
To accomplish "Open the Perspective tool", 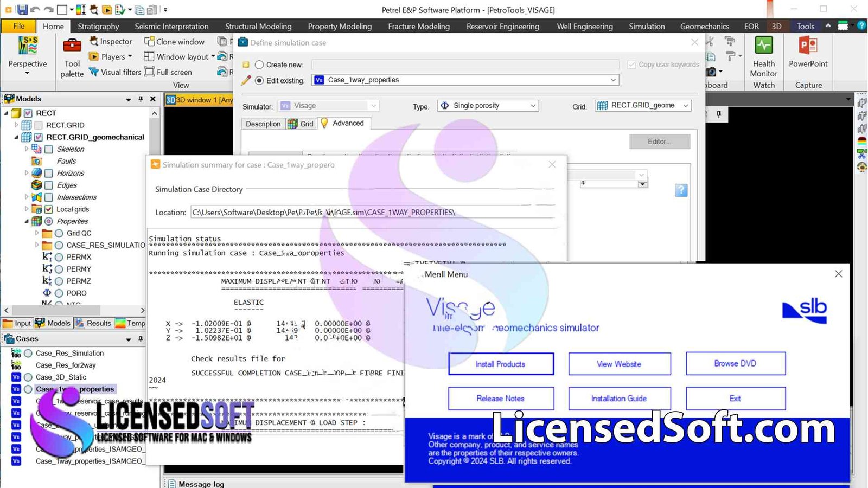I will point(28,56).
